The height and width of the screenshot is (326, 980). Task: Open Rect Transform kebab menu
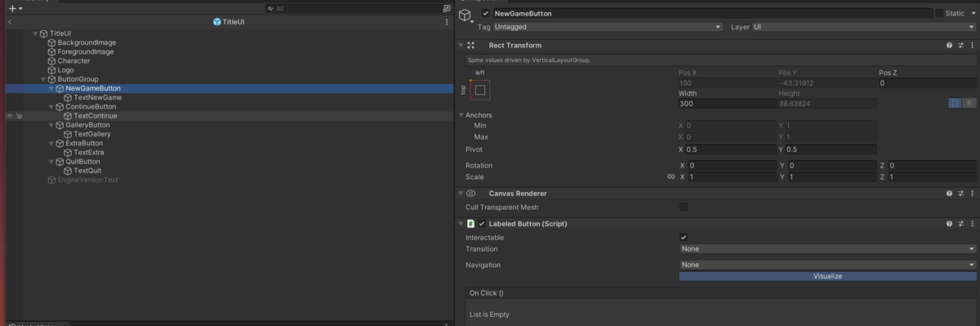pos(972,46)
